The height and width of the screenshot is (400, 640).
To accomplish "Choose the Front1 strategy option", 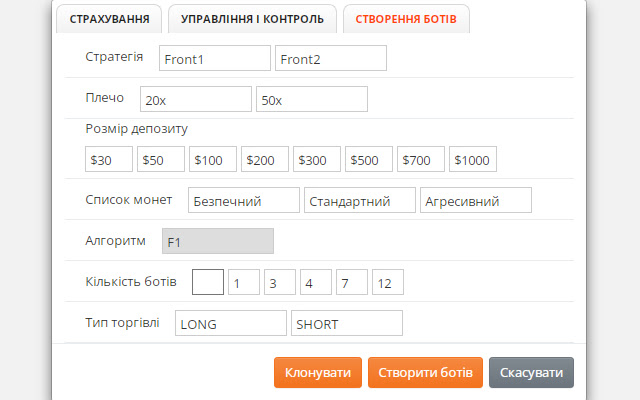I will click(215, 58).
